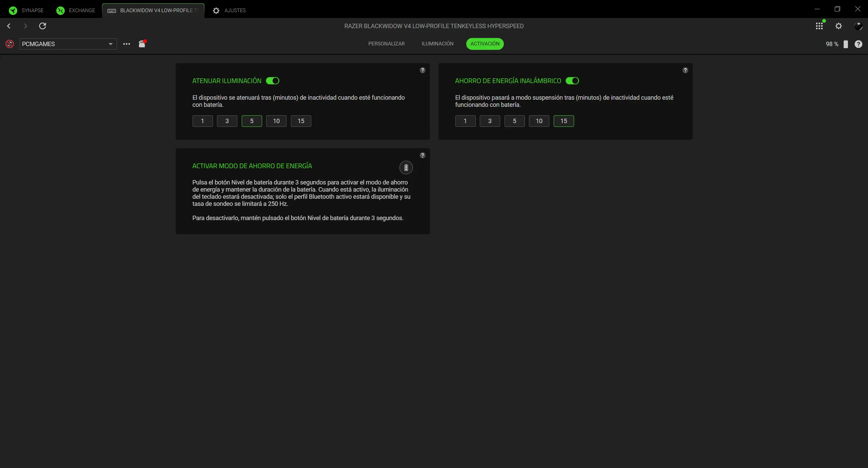Open the Exchange tab

tap(76, 11)
